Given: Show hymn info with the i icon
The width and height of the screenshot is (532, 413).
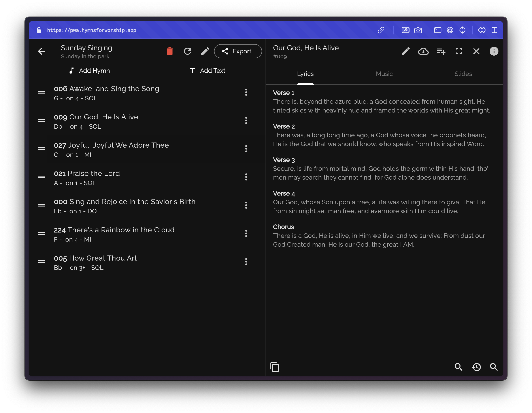Looking at the screenshot, I should point(494,51).
